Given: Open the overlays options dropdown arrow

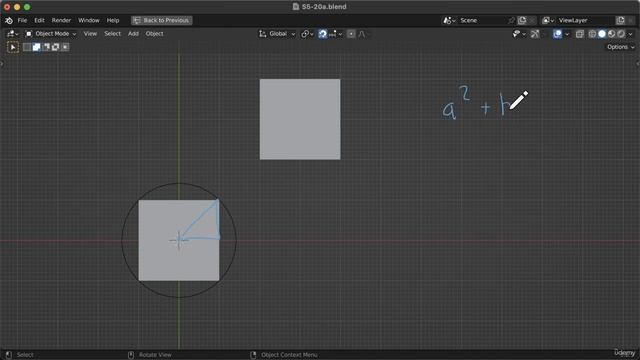Looking at the screenshot, I should click(567, 34).
